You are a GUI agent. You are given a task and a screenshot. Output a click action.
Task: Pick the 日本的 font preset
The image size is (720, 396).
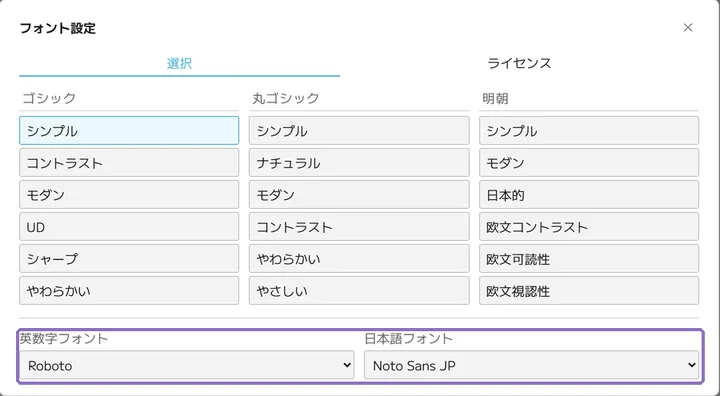coord(589,195)
